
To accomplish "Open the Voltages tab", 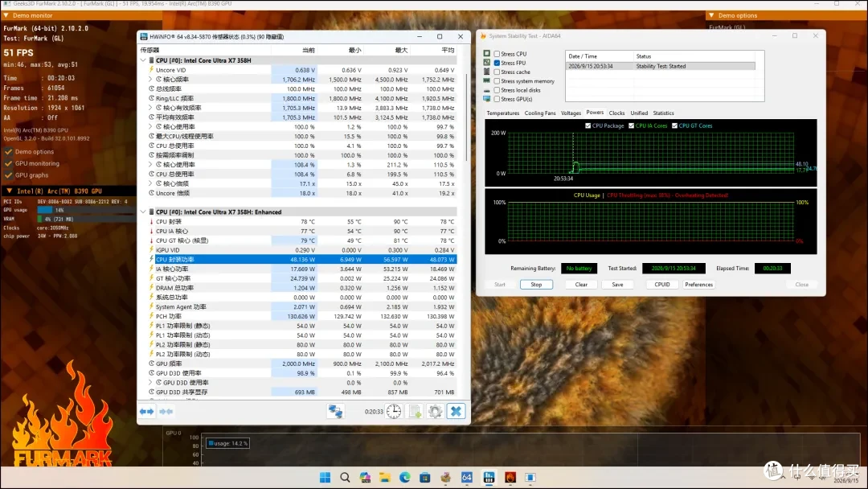I will pyautogui.click(x=571, y=113).
